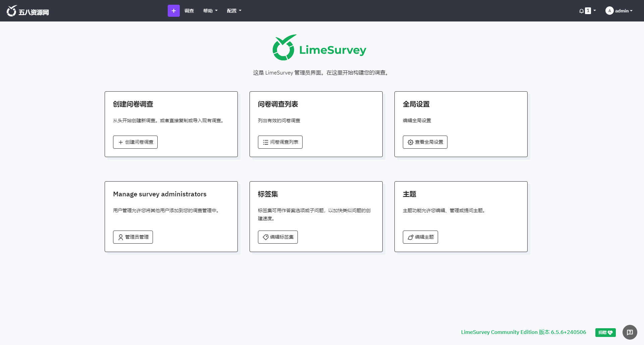The image size is (644, 345).
Task: Click the 问卷调查列表 card heading
Action: pos(278,104)
